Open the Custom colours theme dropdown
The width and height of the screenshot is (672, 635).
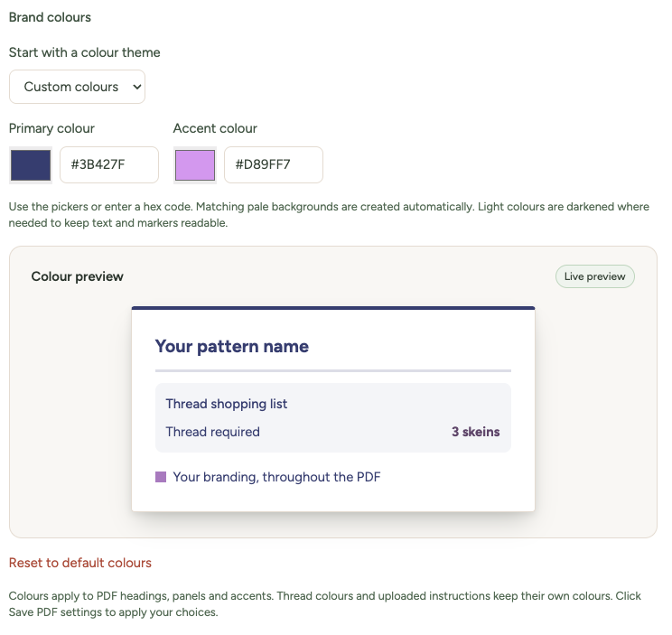77,87
